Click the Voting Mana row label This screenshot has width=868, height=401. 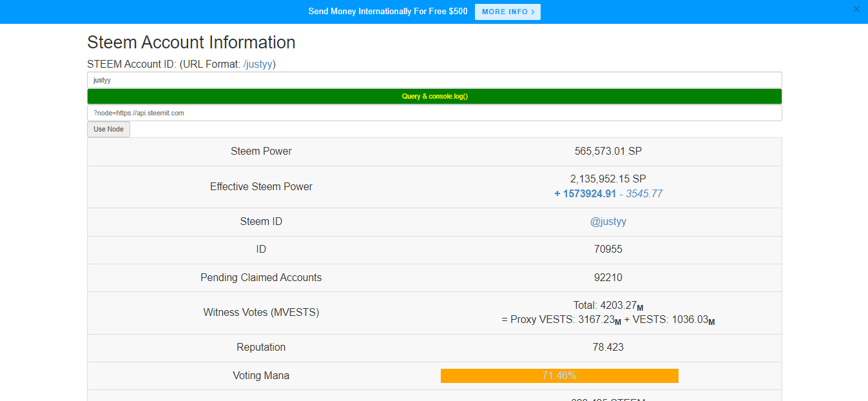261,375
